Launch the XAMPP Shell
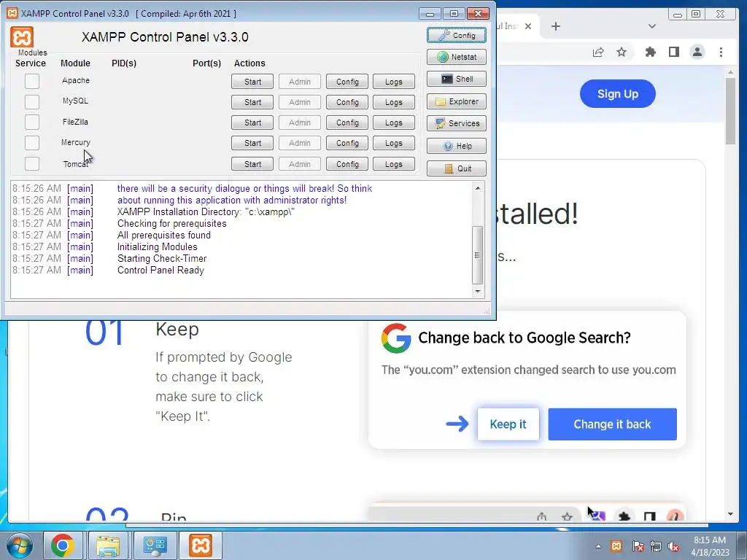747x560 pixels. click(x=457, y=79)
